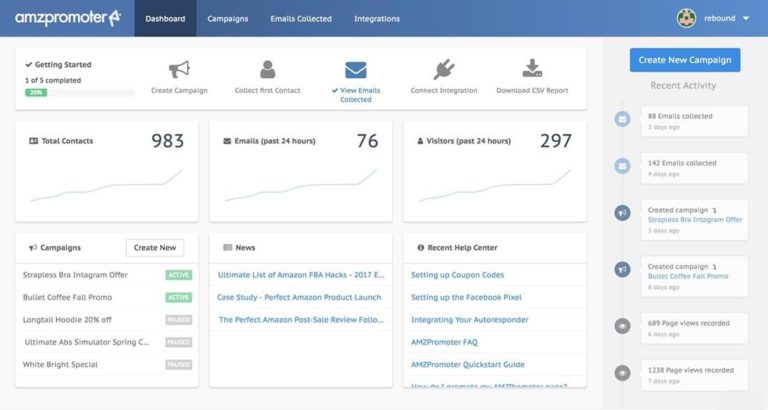Click the Create Campaign megaphone icon
Screen dimensions: 768x410
pyautogui.click(x=179, y=70)
